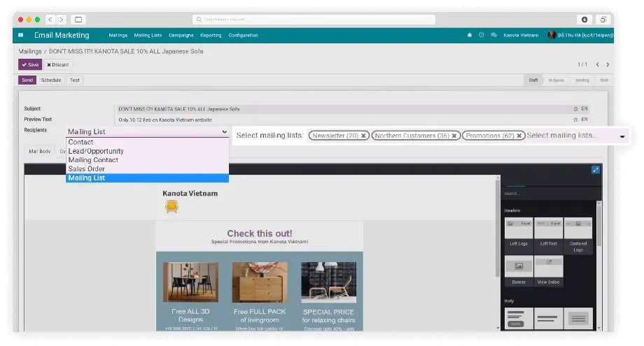Open the Mailing Lists menu
Viewport: 644px width, 346px height.
click(x=148, y=35)
